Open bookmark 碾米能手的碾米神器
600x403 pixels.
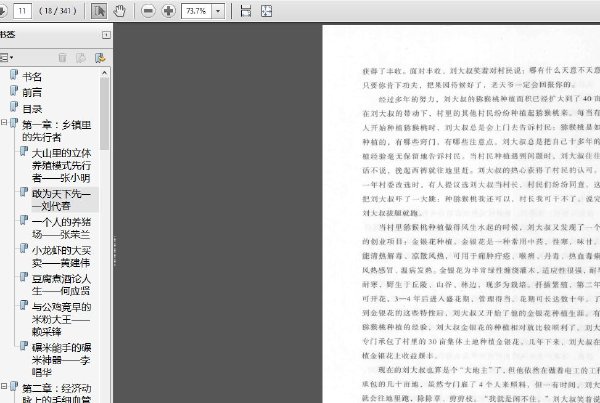[x=62, y=360]
